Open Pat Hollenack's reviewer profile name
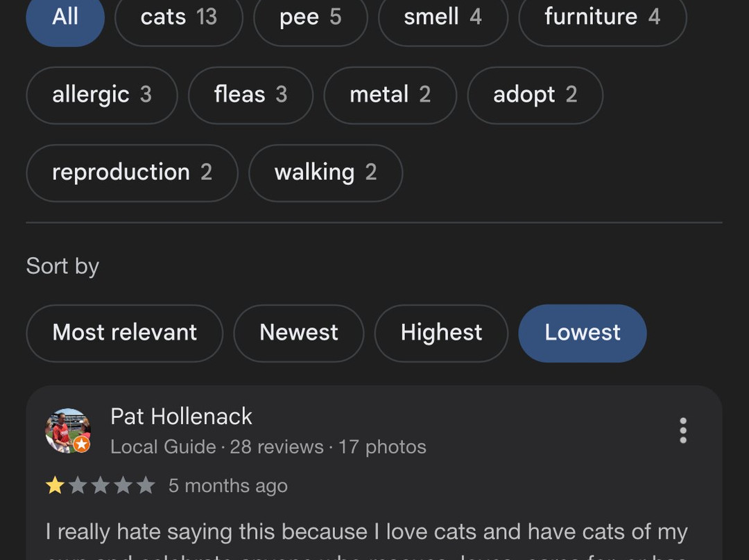Screen dimensions: 749x560 [181, 417]
